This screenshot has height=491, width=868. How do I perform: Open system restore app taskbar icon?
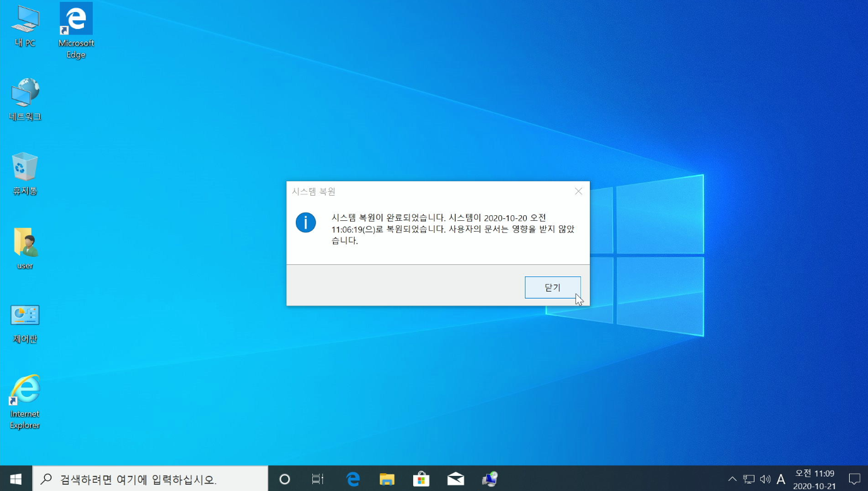coord(490,479)
